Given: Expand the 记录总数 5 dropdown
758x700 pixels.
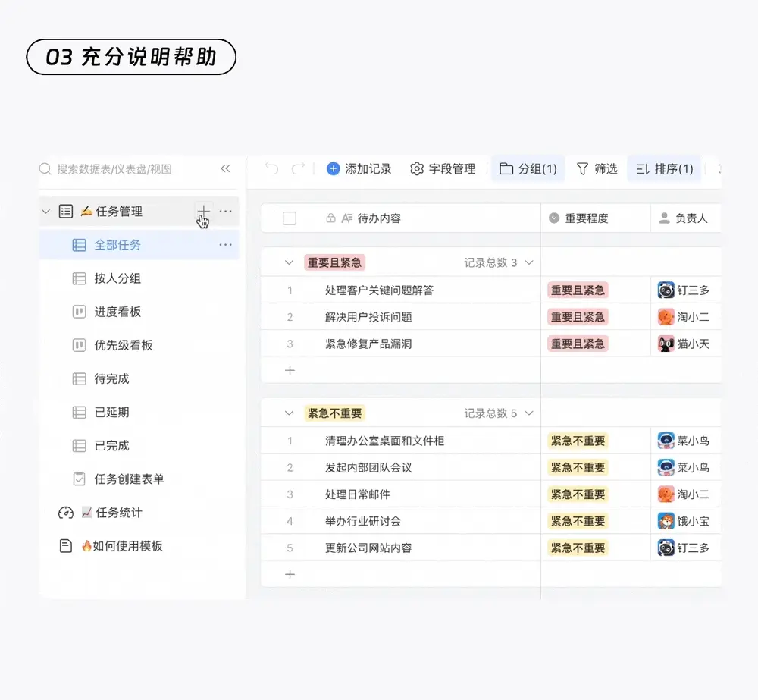Looking at the screenshot, I should pyautogui.click(x=529, y=413).
